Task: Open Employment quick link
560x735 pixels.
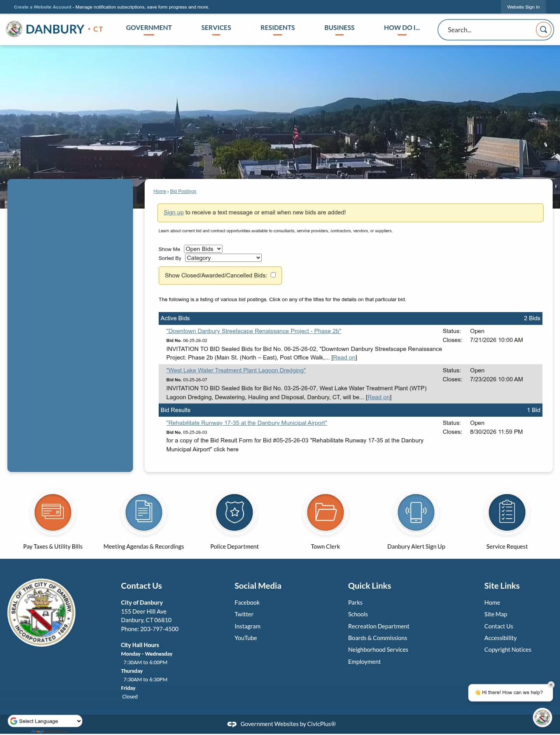Action: click(x=364, y=661)
